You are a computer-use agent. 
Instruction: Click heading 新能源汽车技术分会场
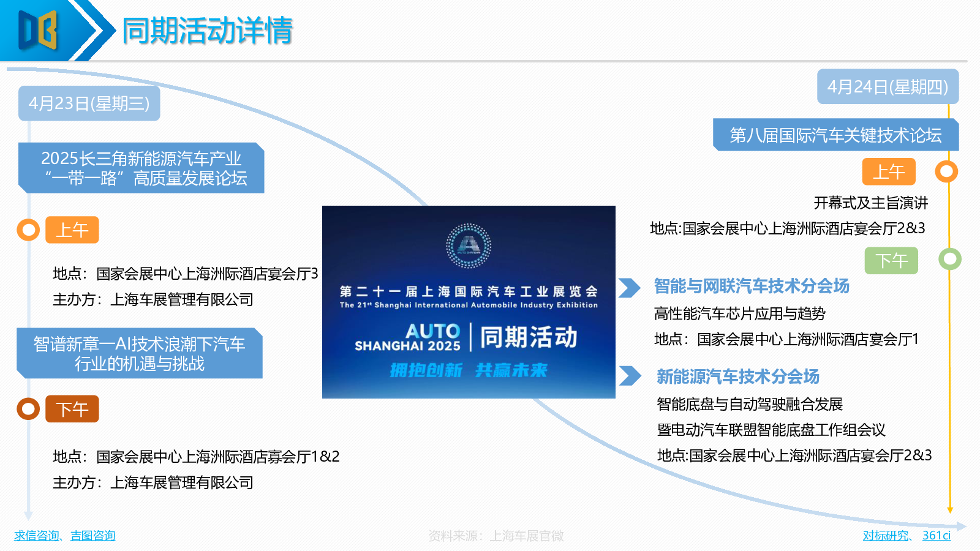coord(738,377)
